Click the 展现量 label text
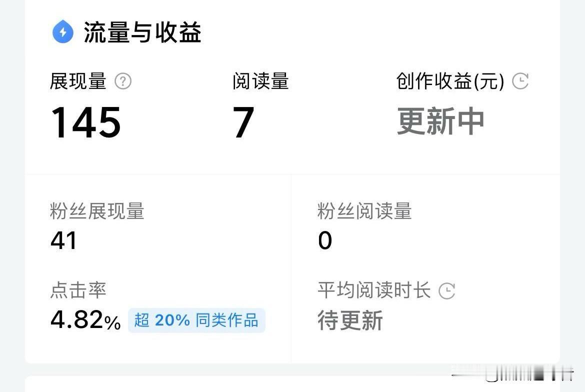 pos(78,81)
